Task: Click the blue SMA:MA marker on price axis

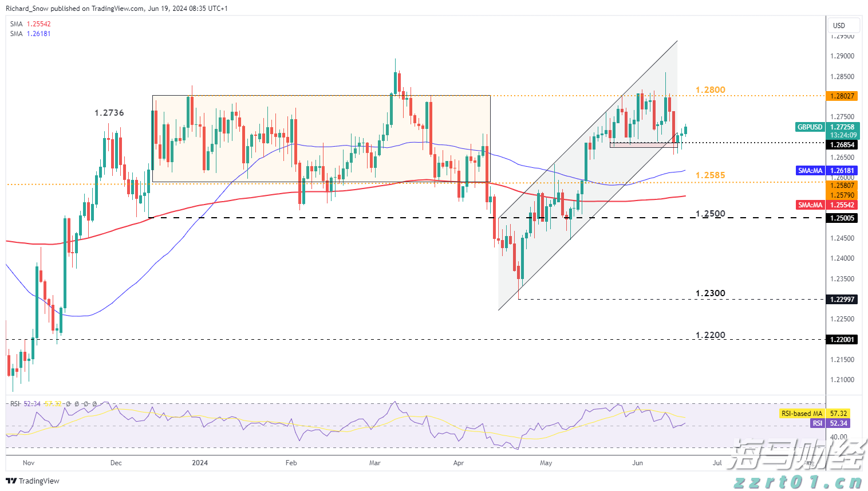Action: (810, 170)
